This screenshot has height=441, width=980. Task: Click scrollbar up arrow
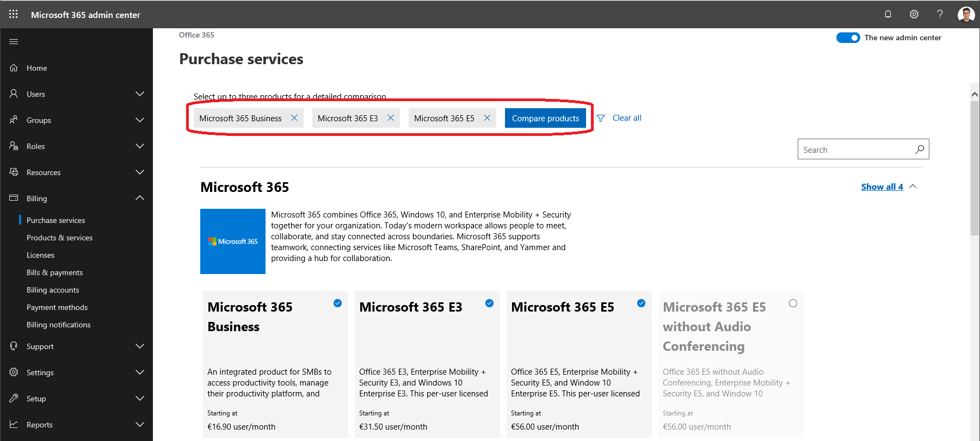click(x=975, y=95)
